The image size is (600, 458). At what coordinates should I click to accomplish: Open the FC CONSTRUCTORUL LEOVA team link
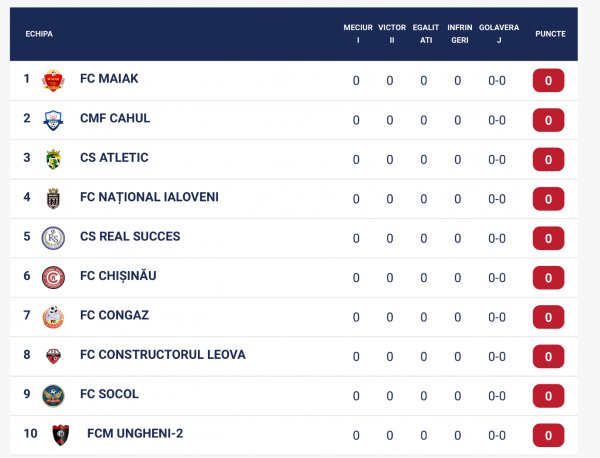163,354
